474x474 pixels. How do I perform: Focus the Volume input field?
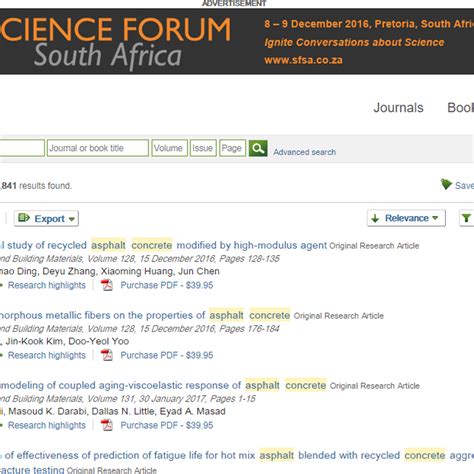tap(170, 148)
